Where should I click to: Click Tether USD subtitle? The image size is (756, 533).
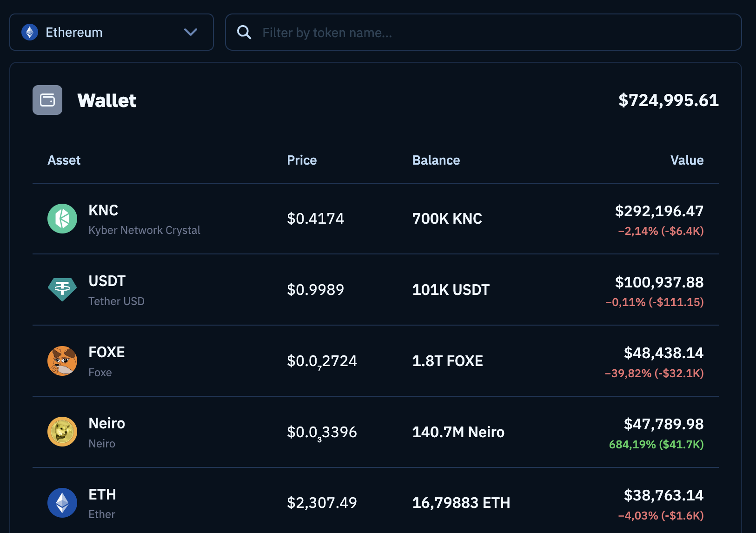[x=116, y=301]
